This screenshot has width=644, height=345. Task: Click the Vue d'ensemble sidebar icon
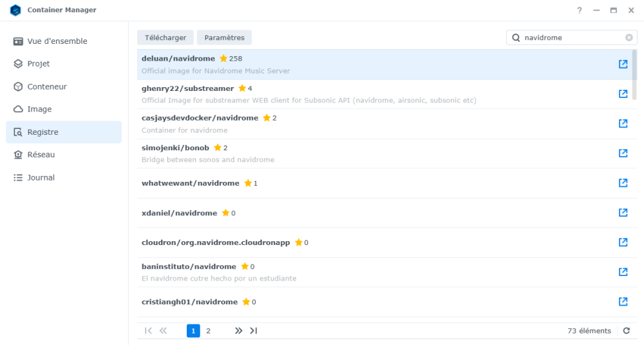coord(18,41)
